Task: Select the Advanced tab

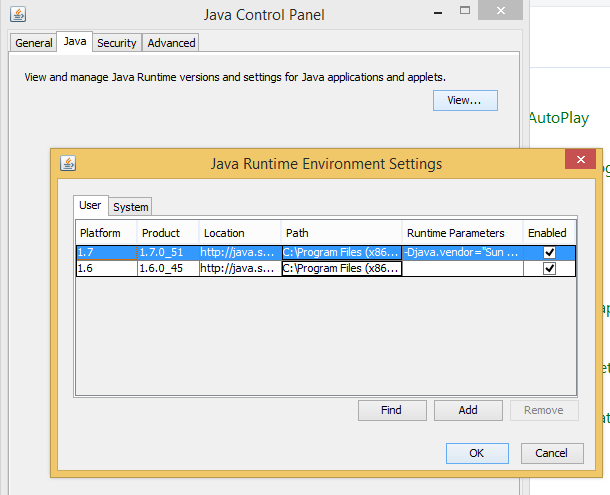Action: point(171,43)
